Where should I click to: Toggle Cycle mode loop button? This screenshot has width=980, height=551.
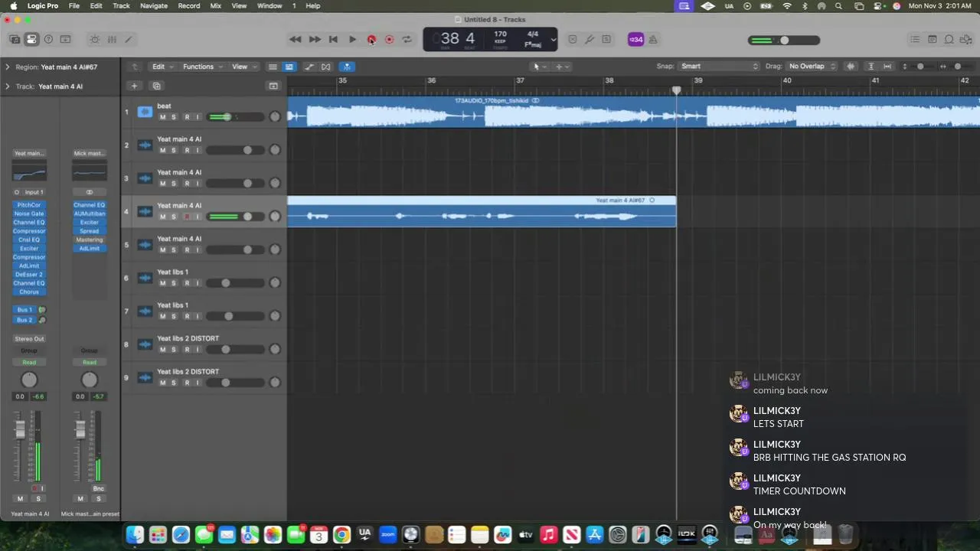407,39
